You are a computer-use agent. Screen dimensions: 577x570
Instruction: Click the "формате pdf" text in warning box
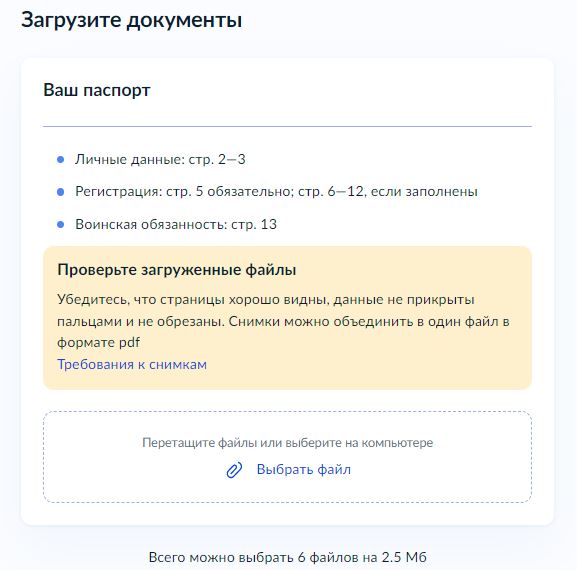[x=98, y=343]
